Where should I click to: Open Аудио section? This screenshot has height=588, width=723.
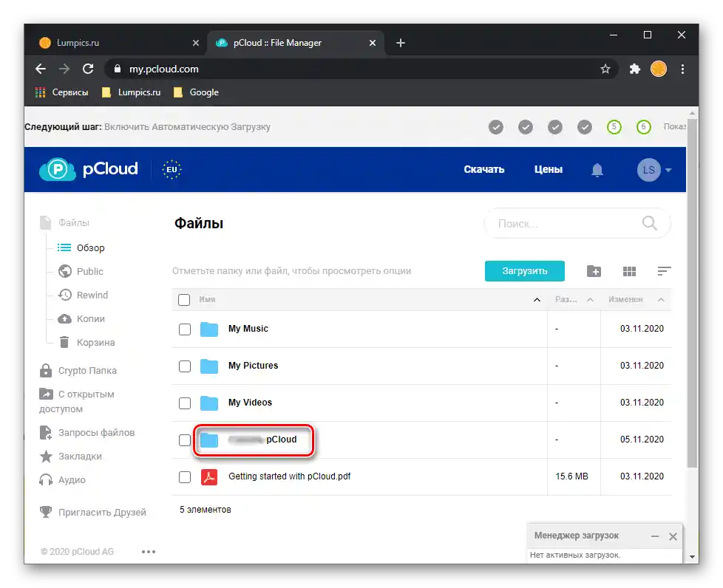click(x=62, y=479)
